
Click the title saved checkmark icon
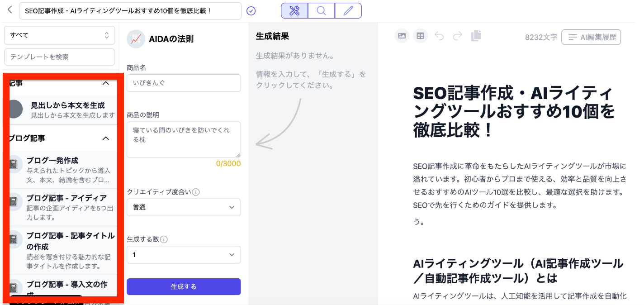[251, 11]
